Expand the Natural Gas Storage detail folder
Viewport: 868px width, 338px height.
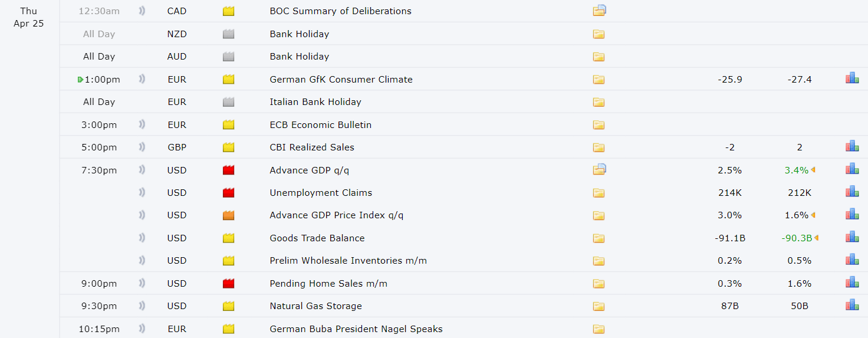coord(599,306)
